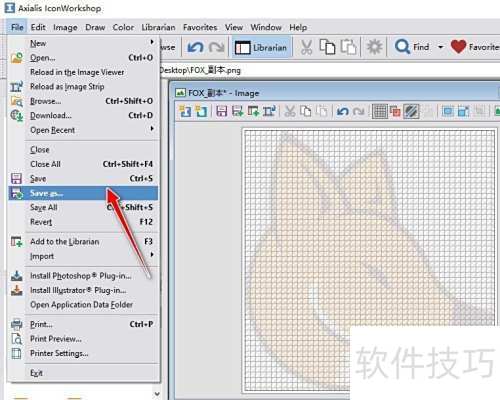Expand the New submenu arrow
The width and height of the screenshot is (500, 400).
(x=152, y=42)
